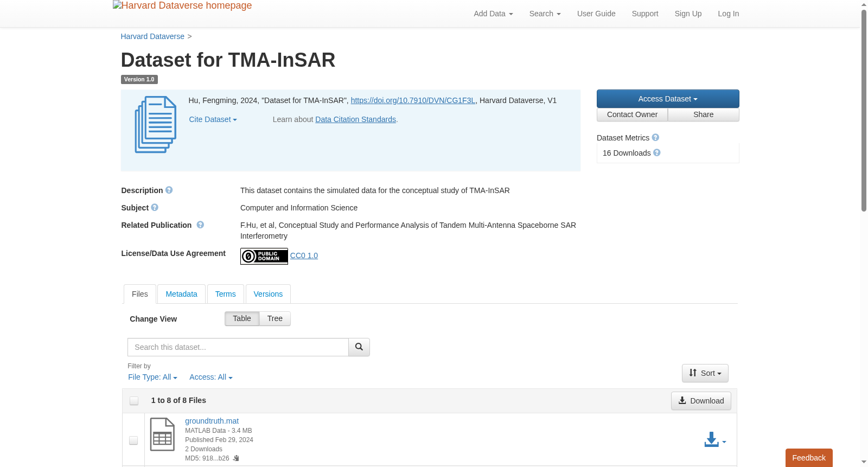
Task: Click Sign Up in the navbar
Action: [x=688, y=14]
